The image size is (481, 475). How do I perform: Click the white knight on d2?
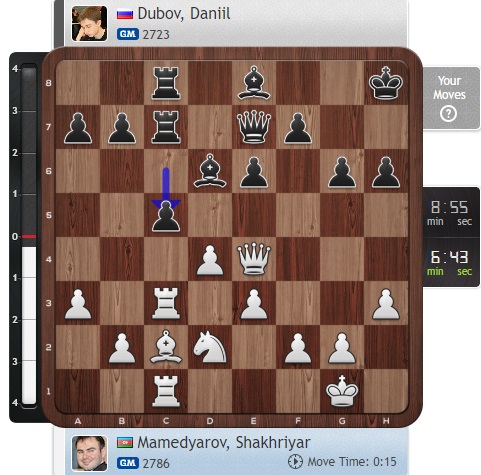pyautogui.click(x=210, y=347)
